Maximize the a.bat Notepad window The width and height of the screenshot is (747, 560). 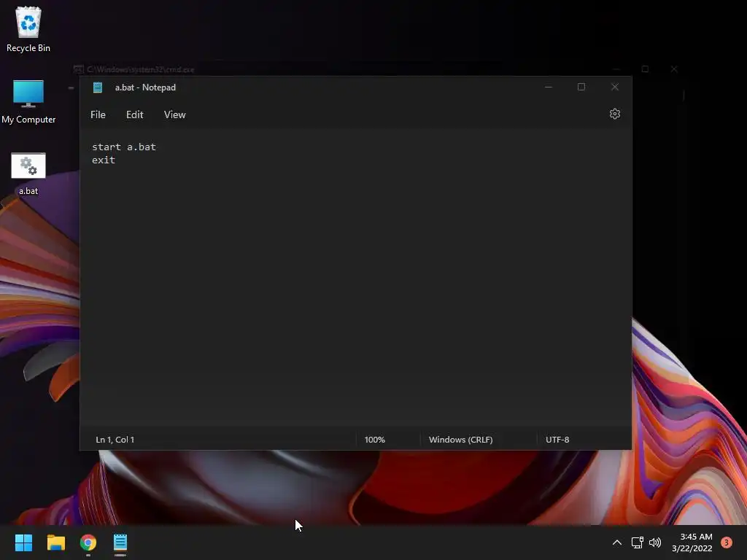[x=581, y=87]
